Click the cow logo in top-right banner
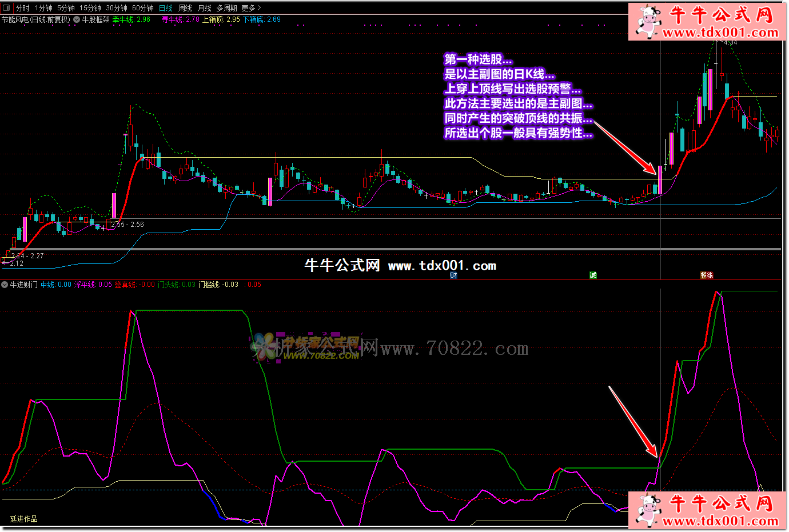789x532 pixels. tap(648, 21)
